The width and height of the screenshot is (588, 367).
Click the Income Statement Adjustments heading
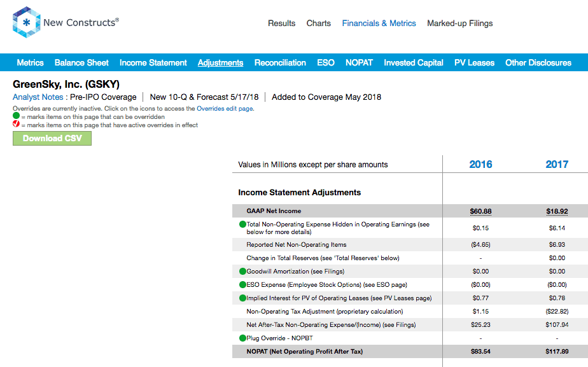pyautogui.click(x=299, y=192)
